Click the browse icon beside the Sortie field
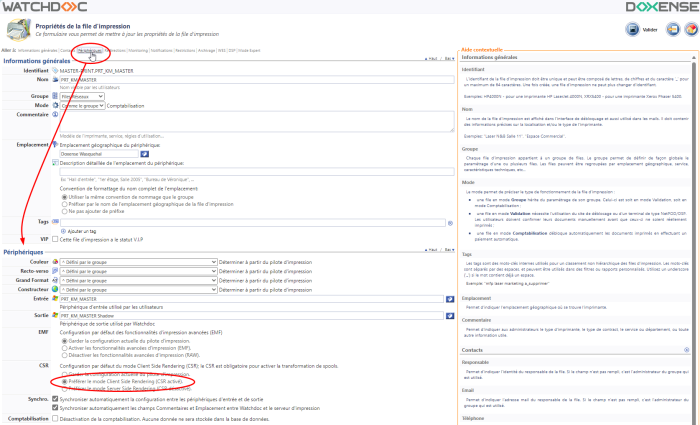 tap(449, 315)
